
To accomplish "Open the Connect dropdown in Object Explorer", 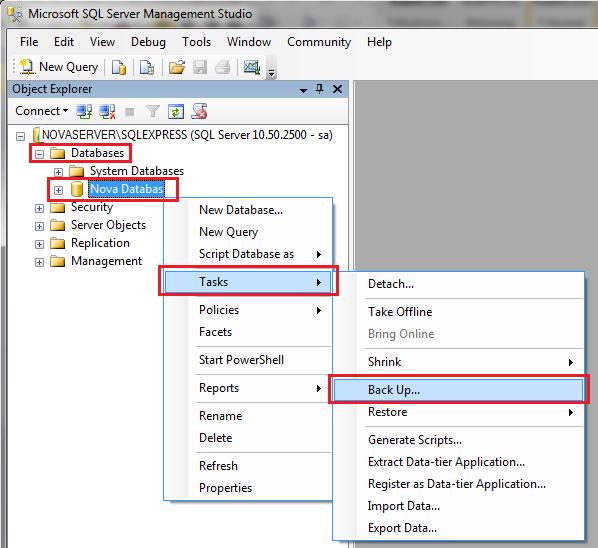I will 42,111.
